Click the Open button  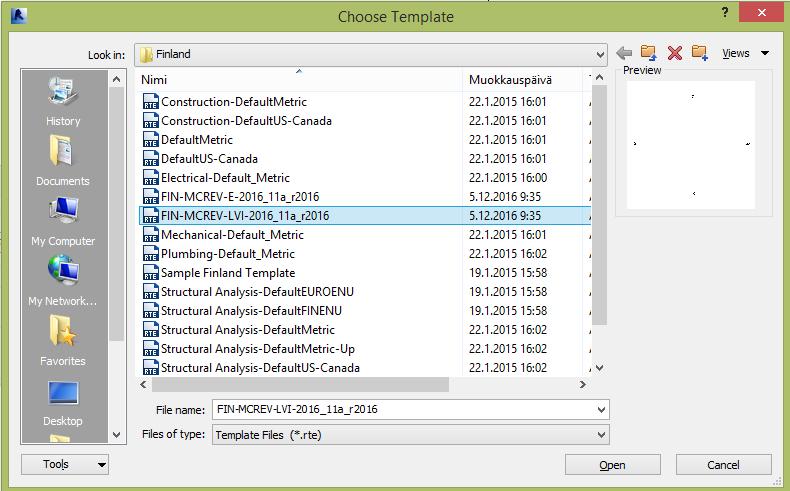(x=613, y=465)
